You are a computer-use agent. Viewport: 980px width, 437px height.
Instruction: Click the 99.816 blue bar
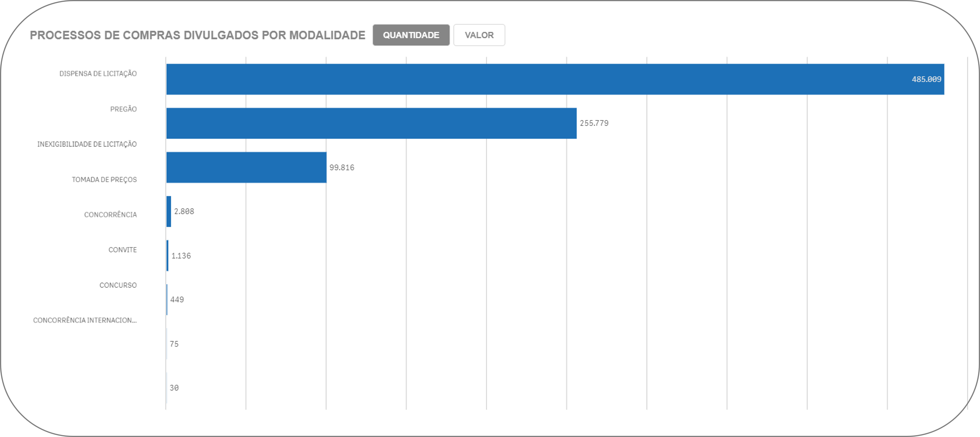coord(246,167)
